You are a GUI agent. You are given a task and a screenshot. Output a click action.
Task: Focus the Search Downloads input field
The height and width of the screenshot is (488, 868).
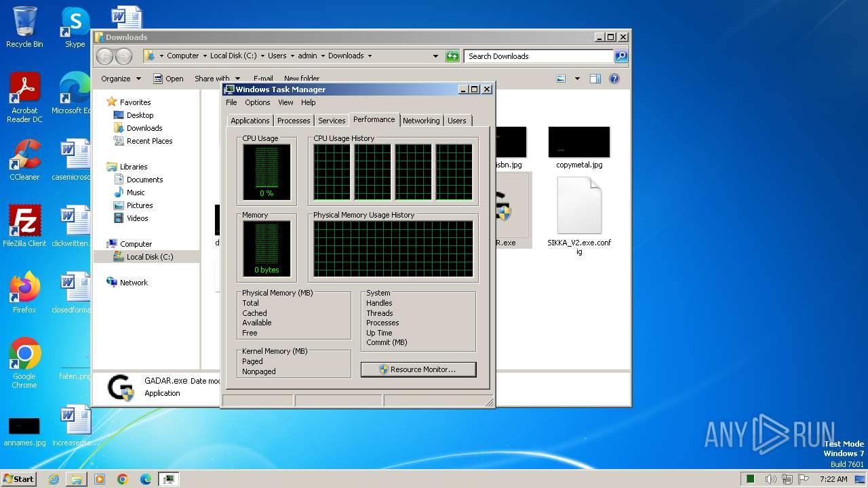click(x=539, y=56)
